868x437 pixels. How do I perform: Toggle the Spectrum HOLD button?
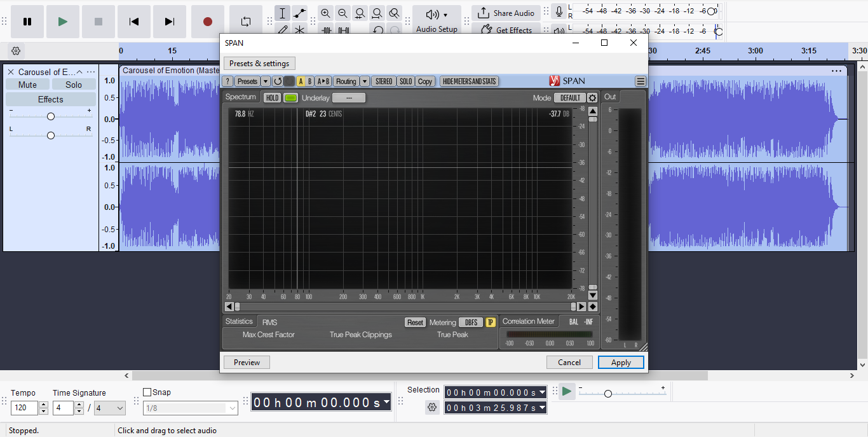pyautogui.click(x=273, y=98)
